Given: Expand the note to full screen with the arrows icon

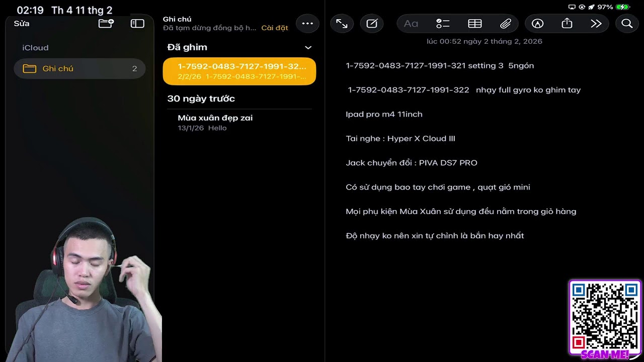Looking at the screenshot, I should 342,24.
